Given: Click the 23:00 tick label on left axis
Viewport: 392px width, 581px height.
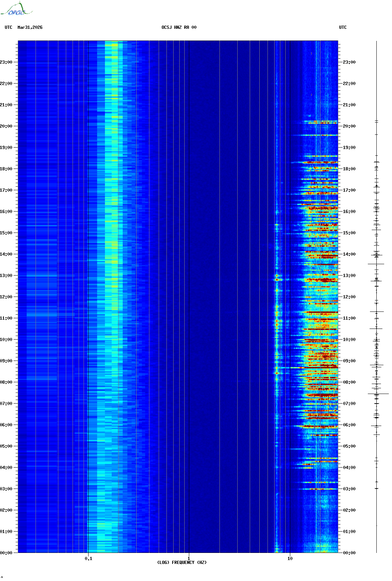Looking at the screenshot, I should click(6, 62).
